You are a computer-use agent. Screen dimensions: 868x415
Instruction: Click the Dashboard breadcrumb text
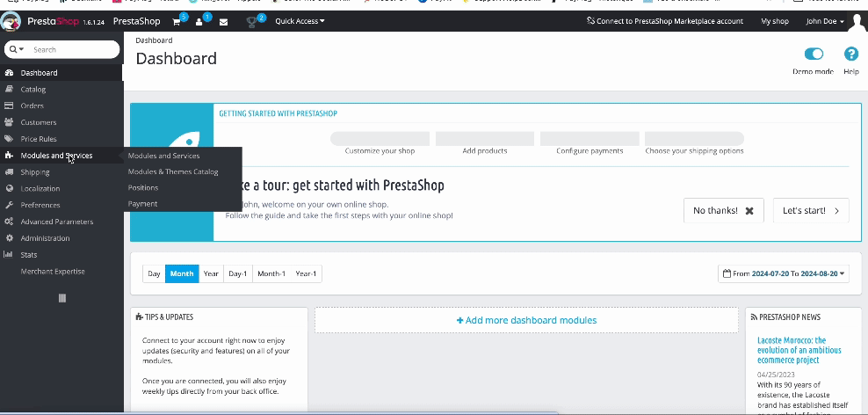click(x=154, y=40)
